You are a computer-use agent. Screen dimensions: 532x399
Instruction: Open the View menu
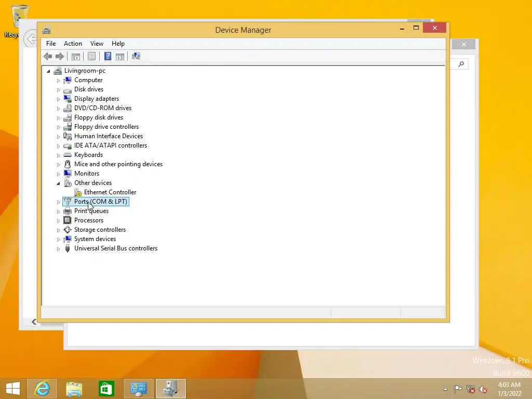97,44
